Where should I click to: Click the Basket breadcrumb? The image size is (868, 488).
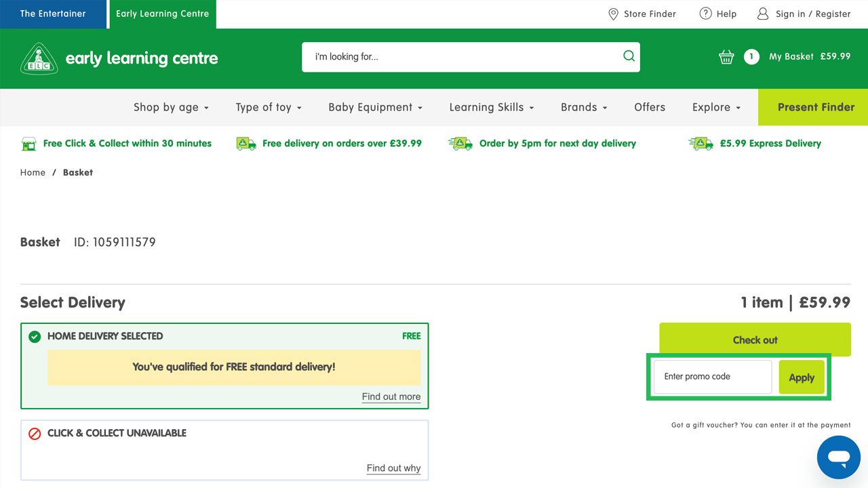pos(78,173)
